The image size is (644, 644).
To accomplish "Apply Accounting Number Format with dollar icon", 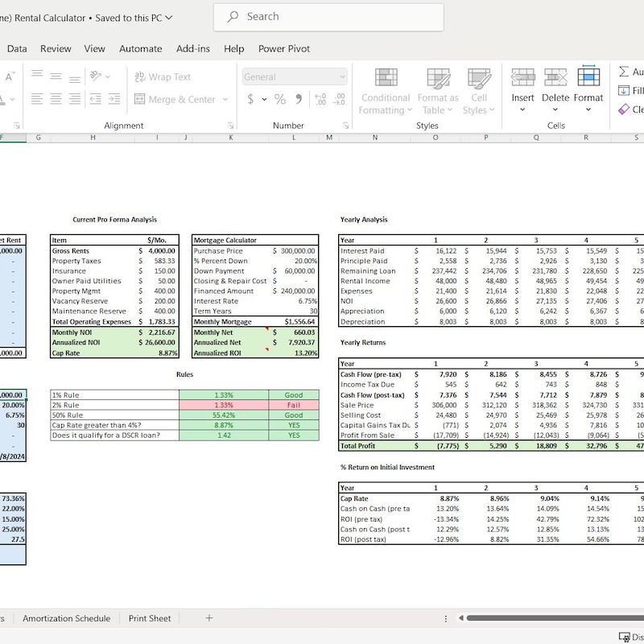I will pyautogui.click(x=250, y=98).
